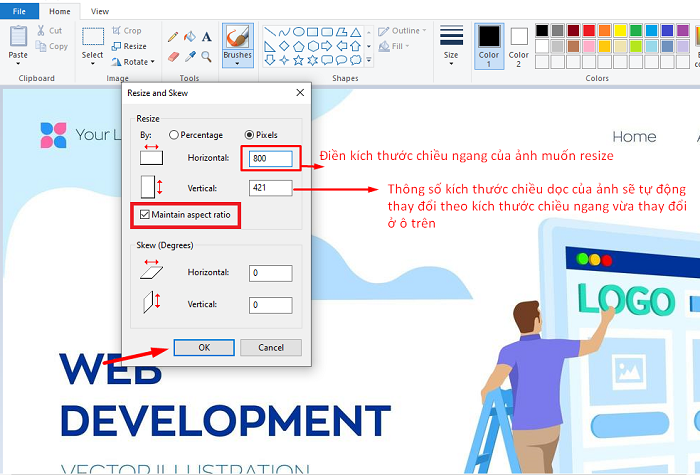The width and height of the screenshot is (700, 475).
Task: Expand the full Shapes gallery
Action: coord(369,60)
